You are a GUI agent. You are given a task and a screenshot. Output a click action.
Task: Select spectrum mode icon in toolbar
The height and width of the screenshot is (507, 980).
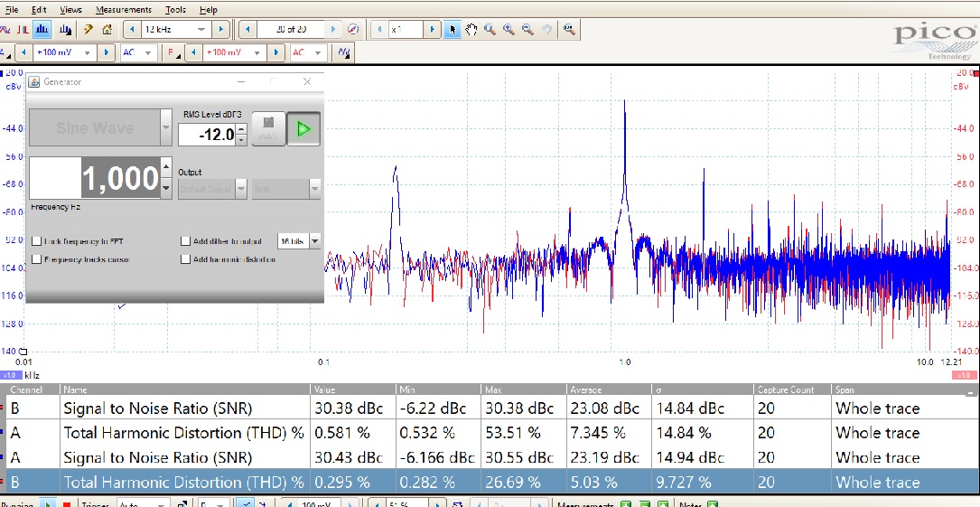pyautogui.click(x=42, y=30)
